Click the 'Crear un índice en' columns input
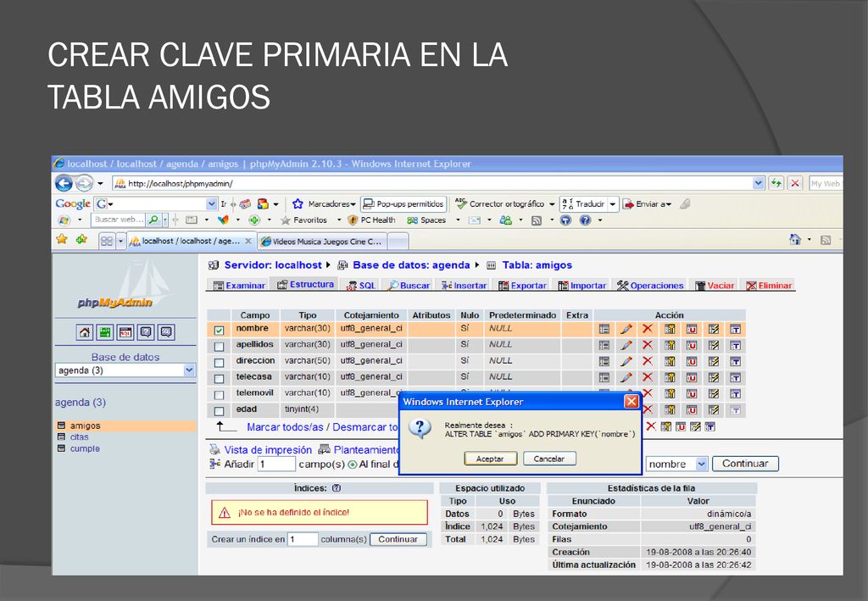This screenshot has height=601, width=868. [303, 539]
